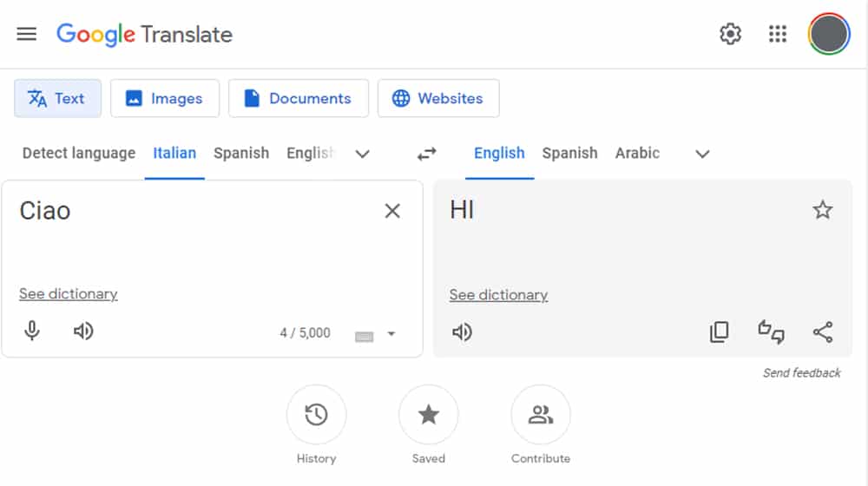Click the 4 / 5,000 character counter

305,333
